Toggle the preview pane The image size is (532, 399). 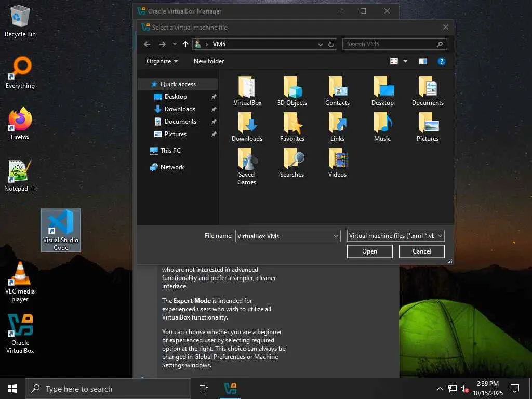pos(423,61)
